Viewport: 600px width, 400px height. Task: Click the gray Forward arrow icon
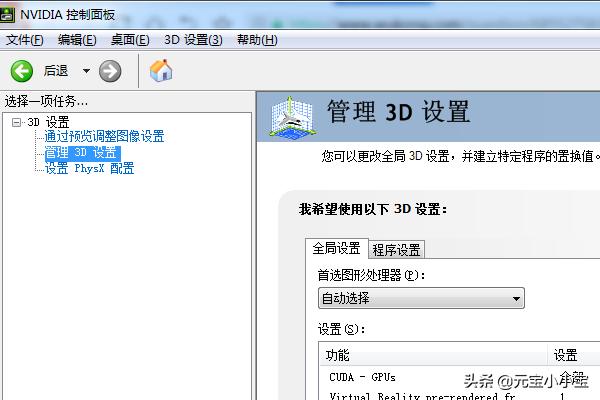click(110, 71)
